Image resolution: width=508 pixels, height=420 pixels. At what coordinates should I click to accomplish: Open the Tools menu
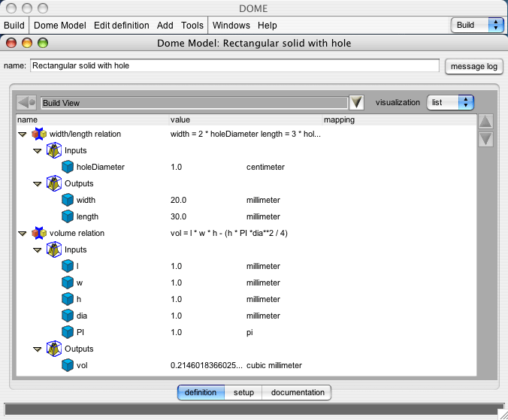(192, 26)
